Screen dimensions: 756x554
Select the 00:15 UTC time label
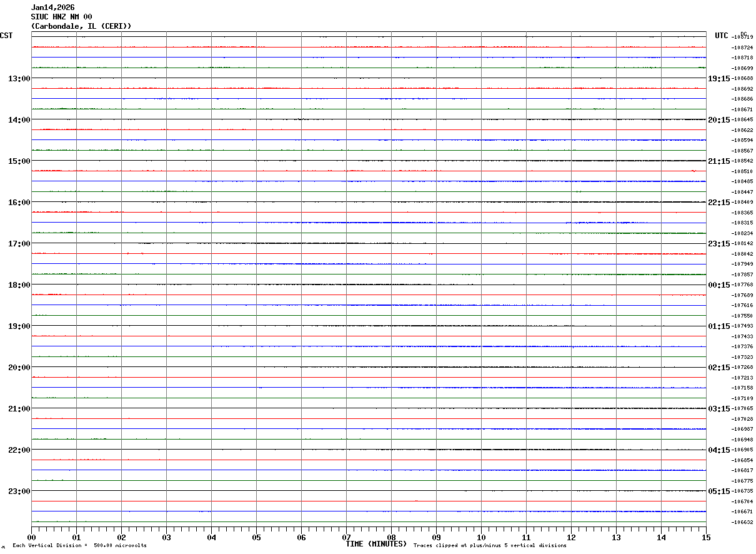[719, 285]
